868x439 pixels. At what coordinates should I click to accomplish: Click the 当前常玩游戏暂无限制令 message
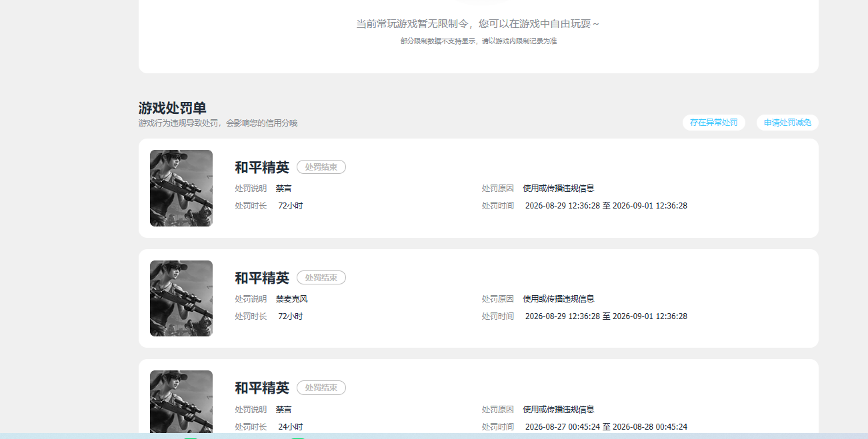(478, 24)
